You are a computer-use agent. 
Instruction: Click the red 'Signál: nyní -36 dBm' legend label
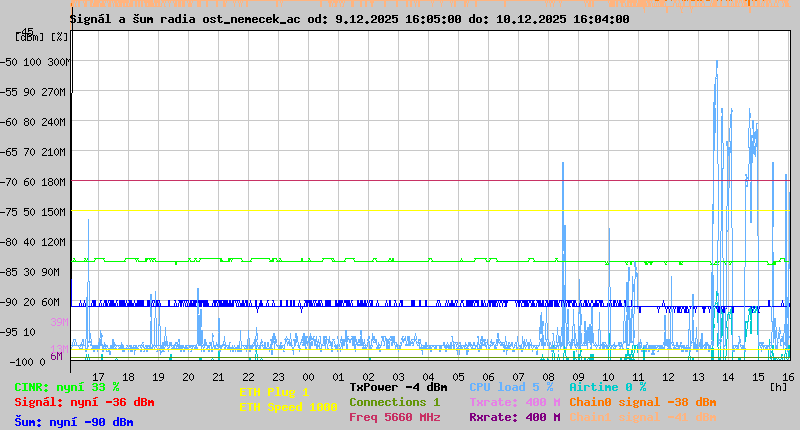point(84,402)
